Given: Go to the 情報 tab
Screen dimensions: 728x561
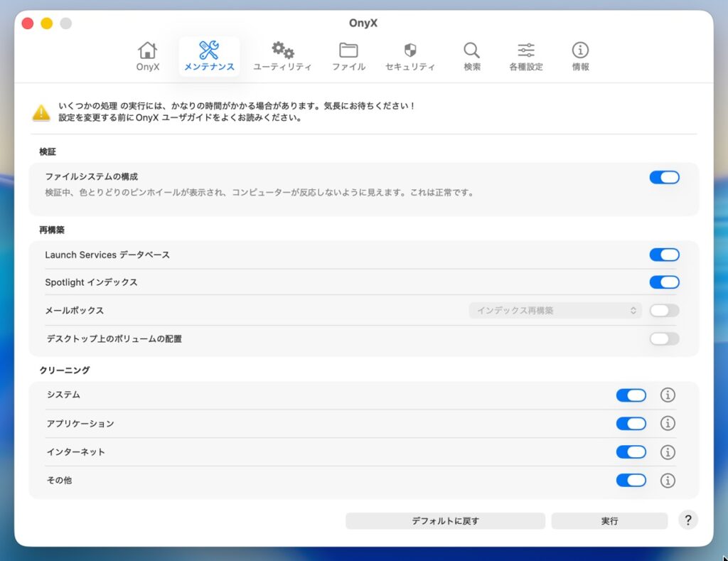Looking at the screenshot, I should click(580, 57).
